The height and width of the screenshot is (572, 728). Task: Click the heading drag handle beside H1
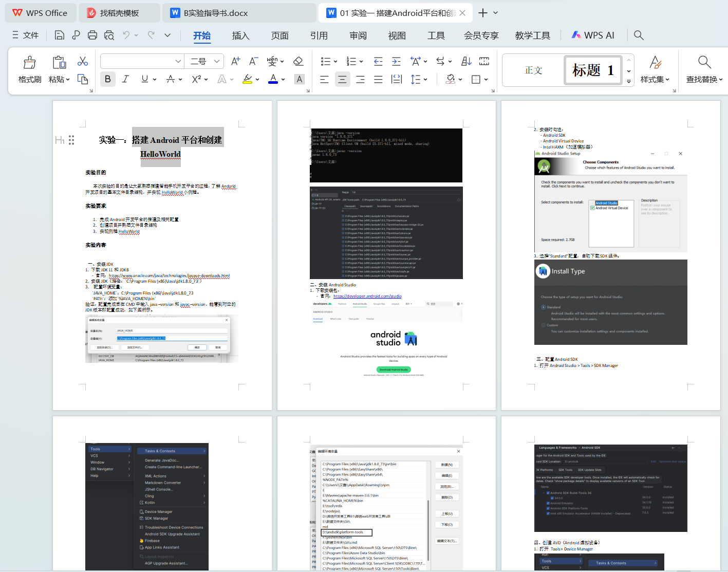(x=71, y=140)
